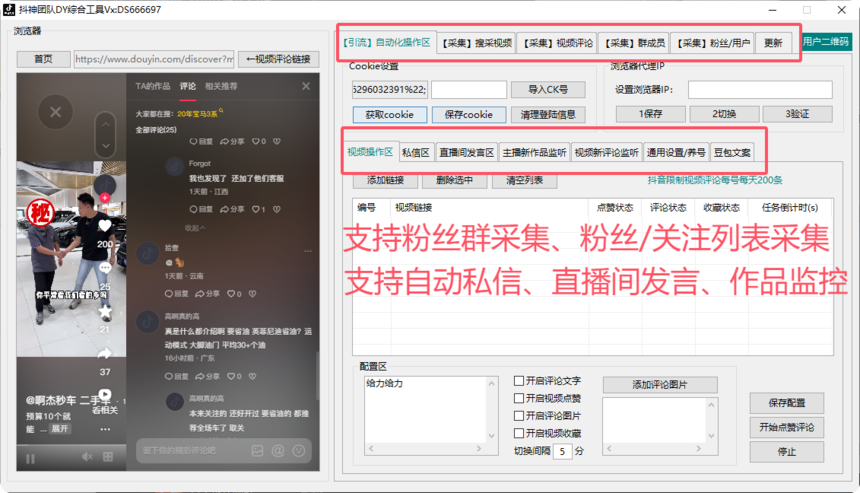
Task: Click up arrow of comment text box scrollbar
Action: (x=491, y=383)
